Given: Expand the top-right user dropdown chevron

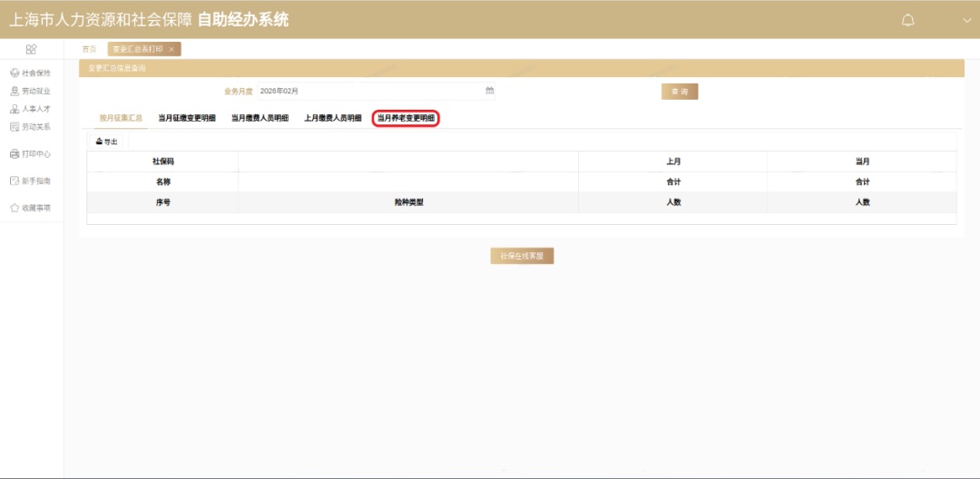Looking at the screenshot, I should coord(966,20).
